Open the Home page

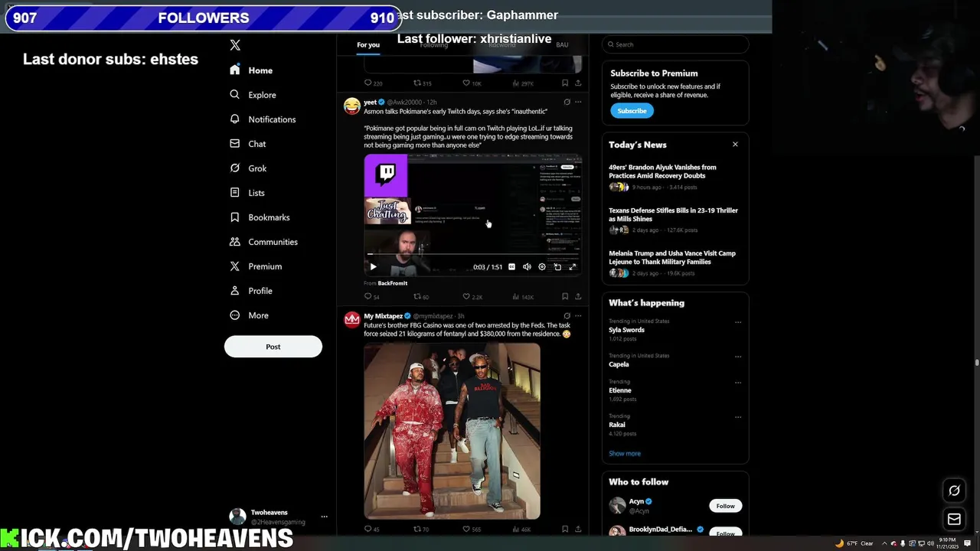click(x=251, y=70)
